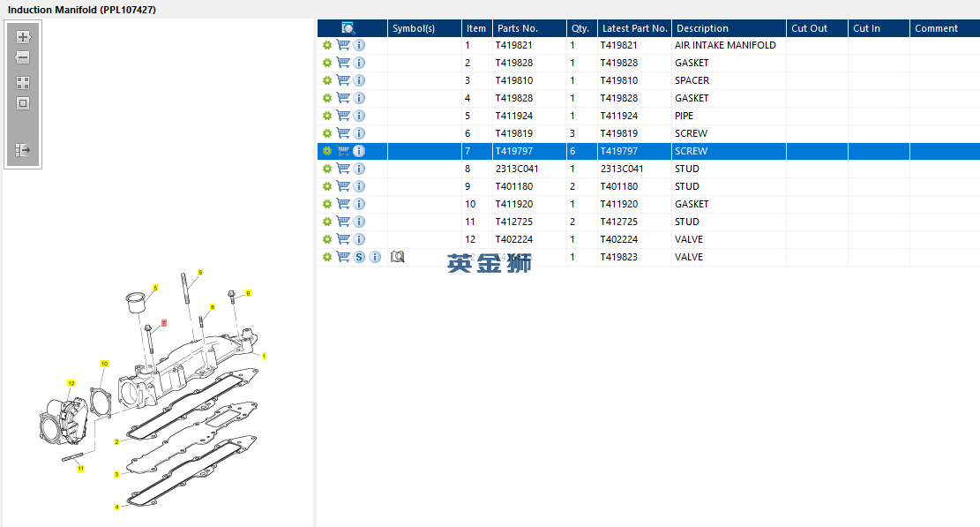Open info for item 3 SPACER

[359, 80]
